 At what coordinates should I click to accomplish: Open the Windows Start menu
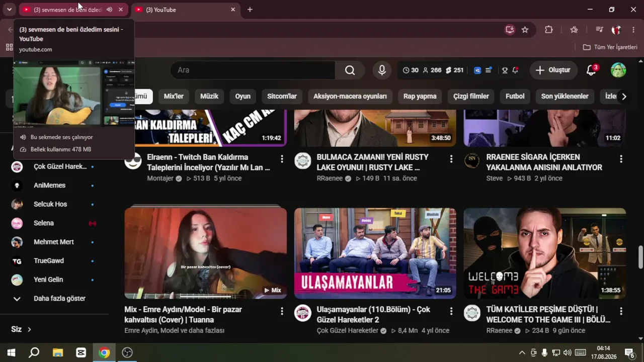[11, 352]
